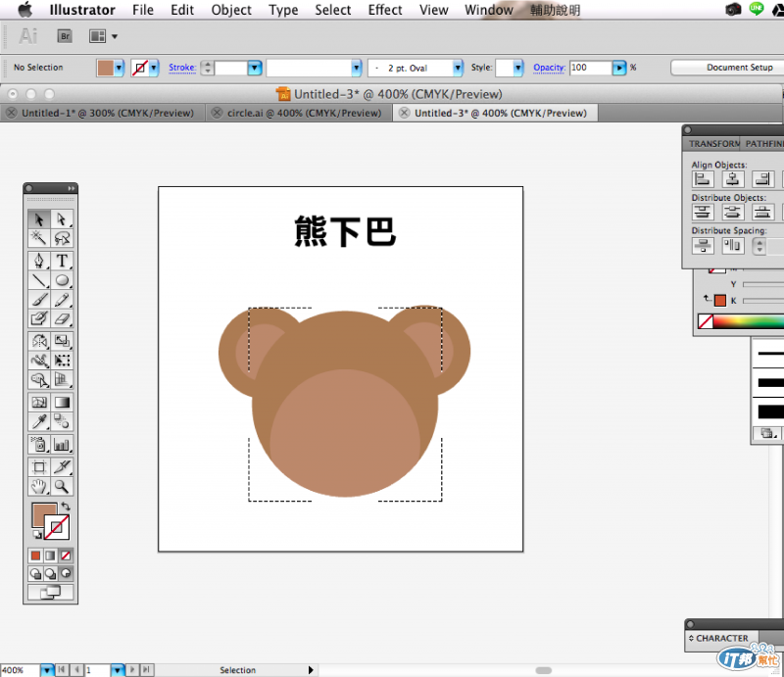Click the Direct Selection tool
Image resolution: width=784 pixels, height=677 pixels.
point(62,219)
